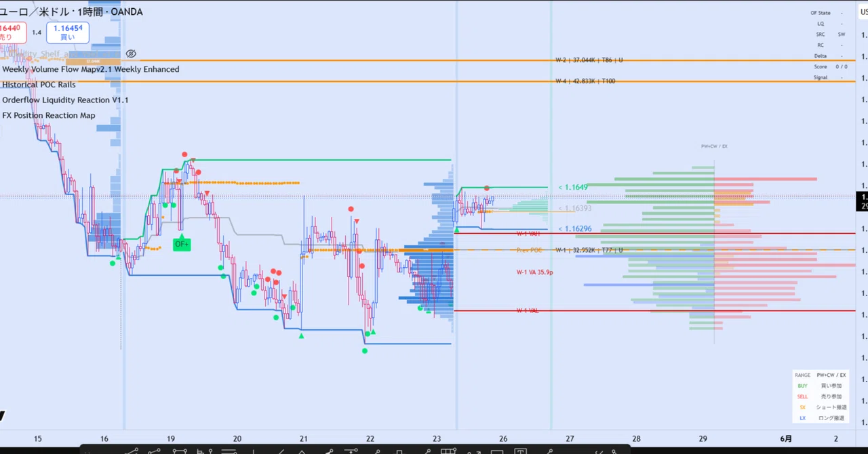This screenshot has height=454, width=868.
Task: Click the green OF+ signal label on chart
Action: point(182,244)
